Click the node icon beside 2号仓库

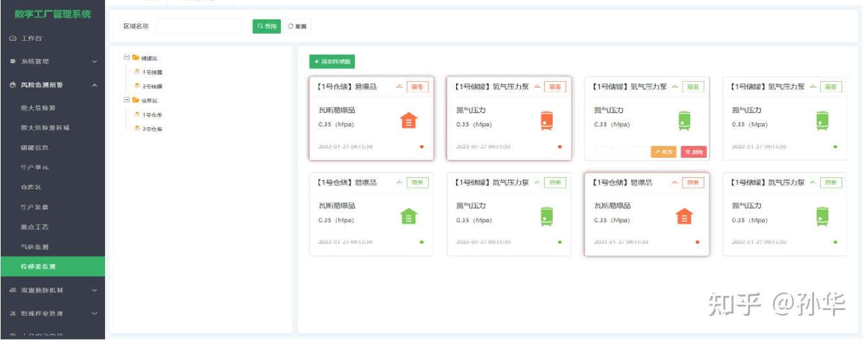pyautogui.click(x=137, y=128)
